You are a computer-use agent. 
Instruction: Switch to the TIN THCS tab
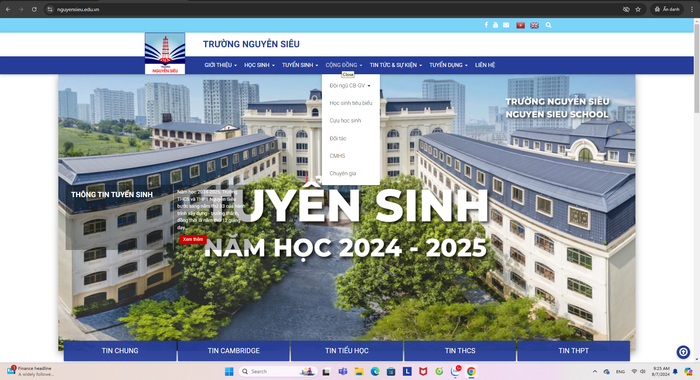point(460,351)
